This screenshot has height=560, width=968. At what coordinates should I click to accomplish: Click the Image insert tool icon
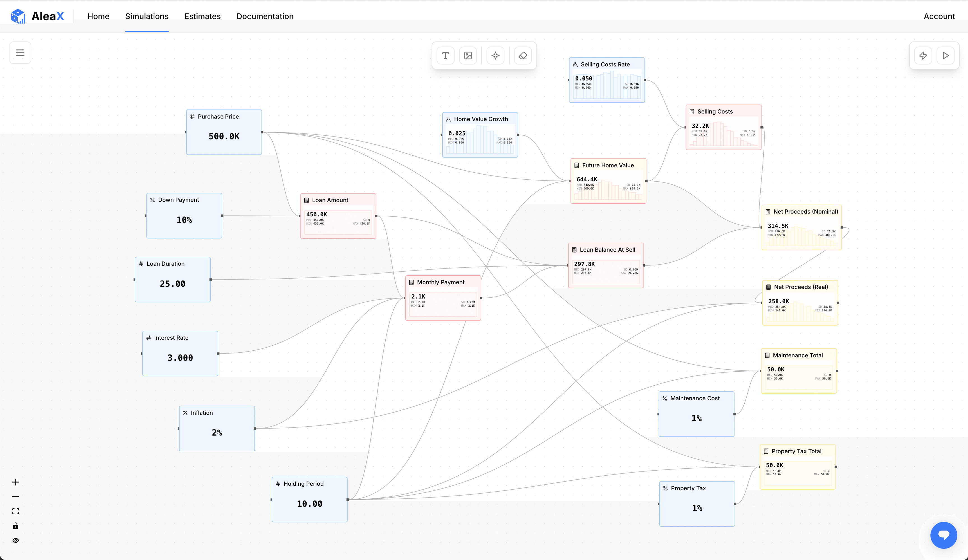[468, 56]
